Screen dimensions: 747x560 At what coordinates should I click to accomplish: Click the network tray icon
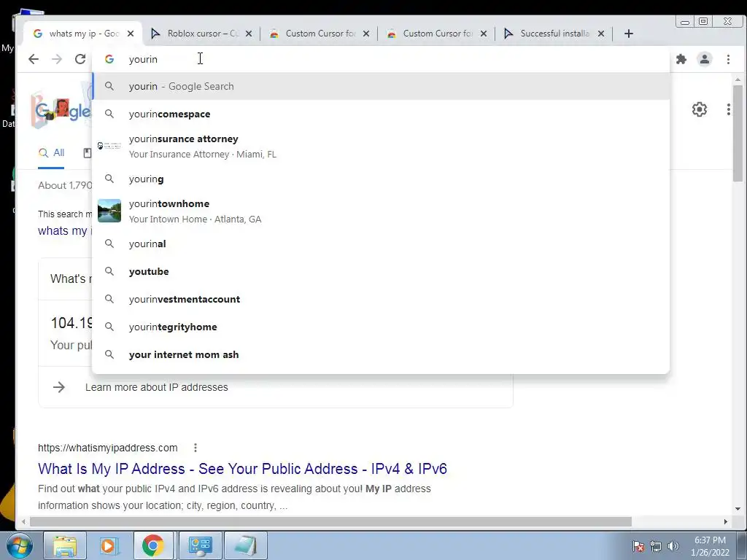(x=656, y=545)
